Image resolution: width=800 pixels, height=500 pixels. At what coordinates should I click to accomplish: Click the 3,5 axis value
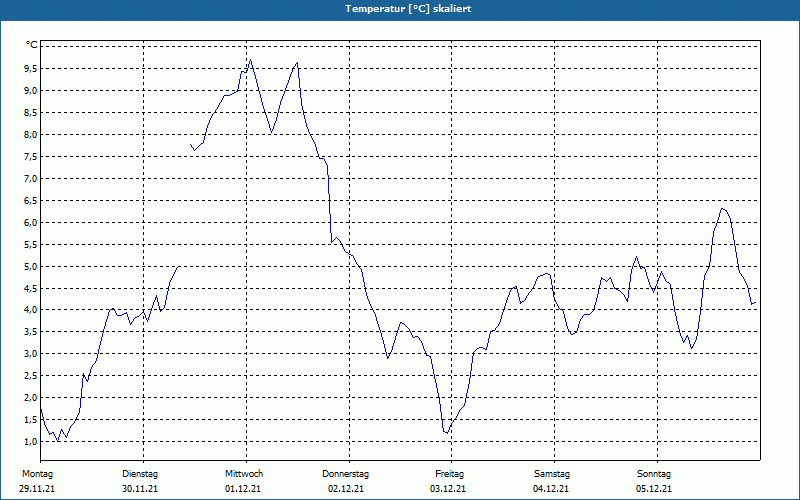pyautogui.click(x=31, y=331)
